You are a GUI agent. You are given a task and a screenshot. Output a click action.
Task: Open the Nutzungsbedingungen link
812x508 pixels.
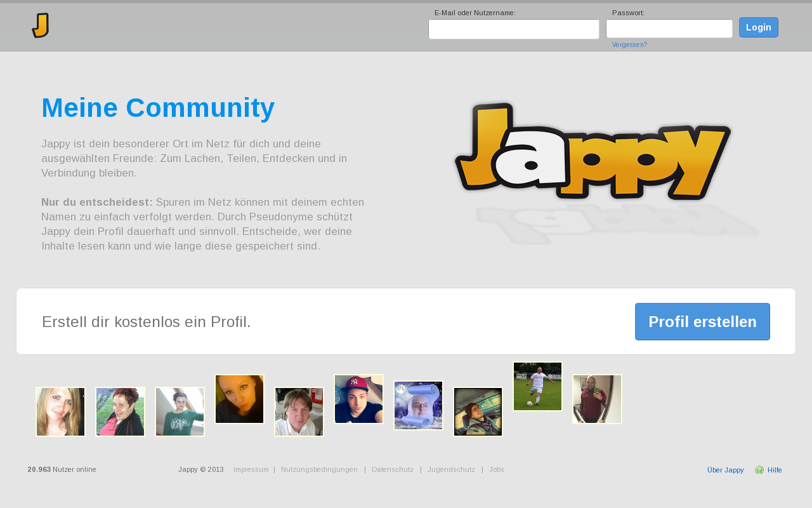[319, 469]
